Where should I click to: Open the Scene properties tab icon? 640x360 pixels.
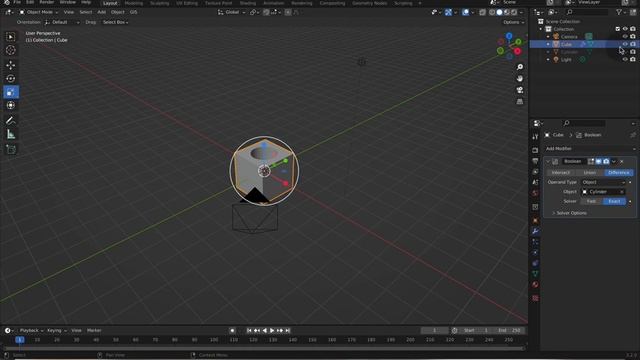535,182
